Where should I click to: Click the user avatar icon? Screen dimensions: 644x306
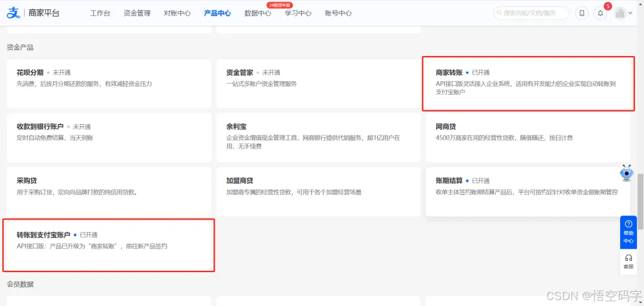tap(620, 13)
